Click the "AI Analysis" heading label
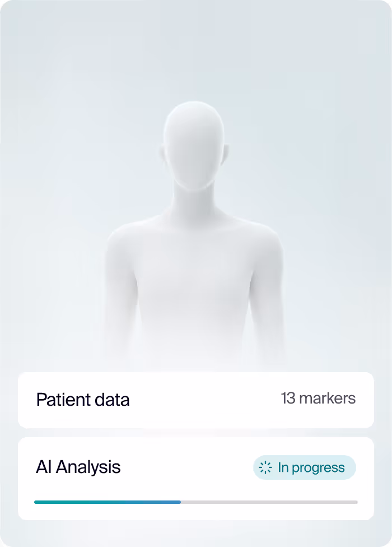 coord(78,467)
